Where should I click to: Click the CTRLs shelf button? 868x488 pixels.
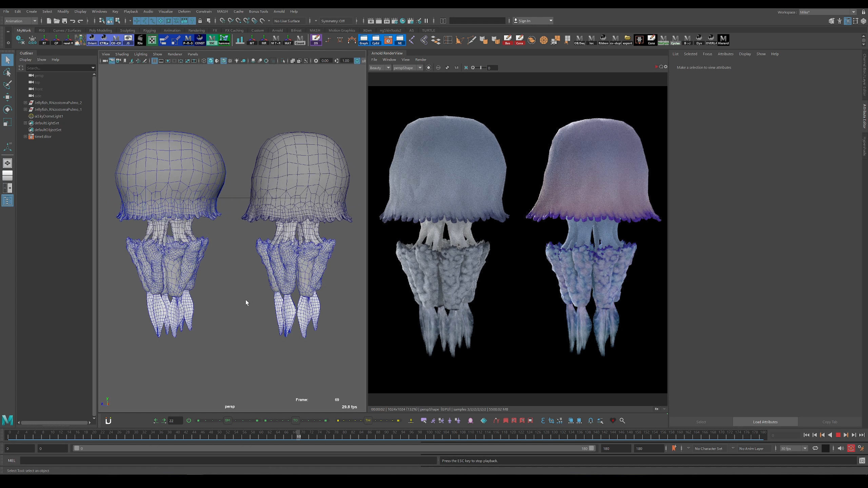point(104,40)
